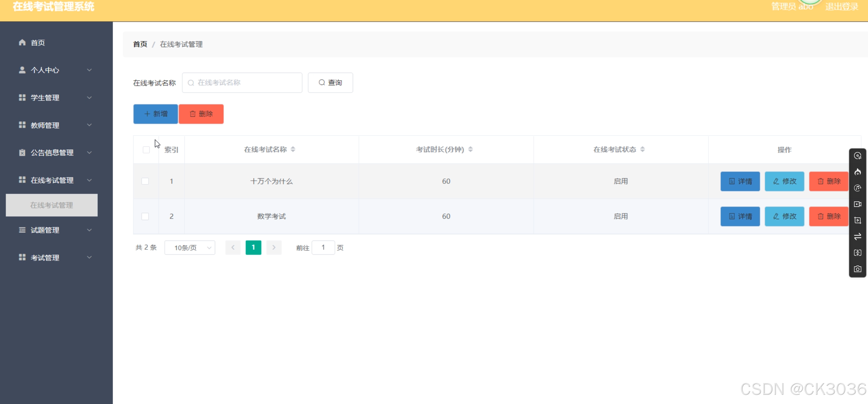This screenshot has width=868, height=404.
Task: Toggle the select-all checkbox in table header
Action: pos(146,150)
